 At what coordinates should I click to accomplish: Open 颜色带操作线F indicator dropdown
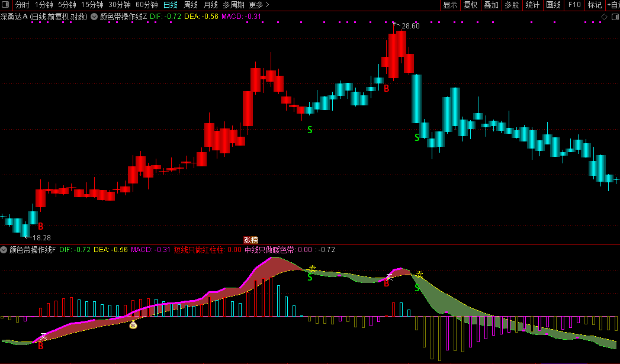pyautogui.click(x=4, y=250)
